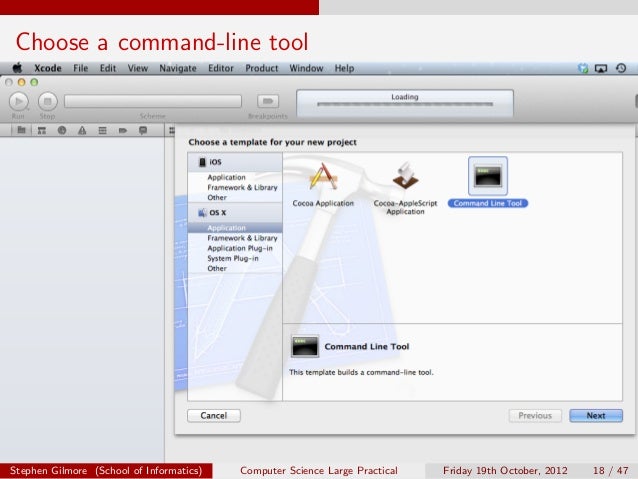Screen dimensions: 638x479
Task: Click the Cocoa Application label
Action: coord(323,203)
